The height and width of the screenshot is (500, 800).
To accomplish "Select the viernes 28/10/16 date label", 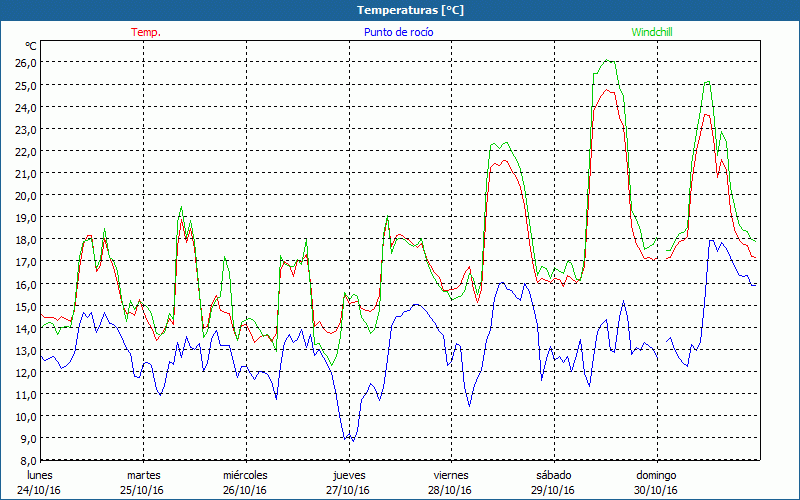I will (451, 482).
